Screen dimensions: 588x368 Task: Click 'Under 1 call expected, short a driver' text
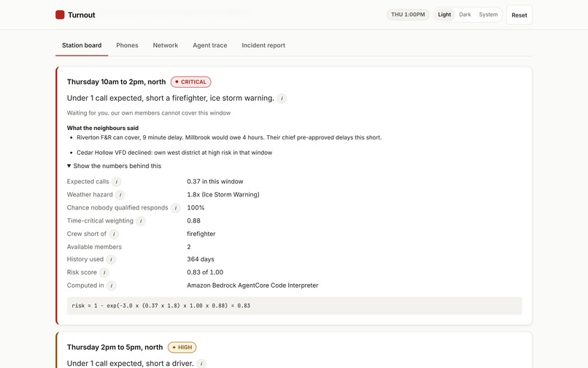(x=130, y=364)
